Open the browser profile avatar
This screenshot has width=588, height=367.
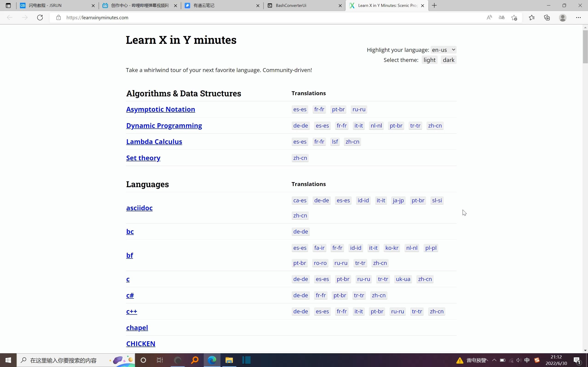(563, 17)
